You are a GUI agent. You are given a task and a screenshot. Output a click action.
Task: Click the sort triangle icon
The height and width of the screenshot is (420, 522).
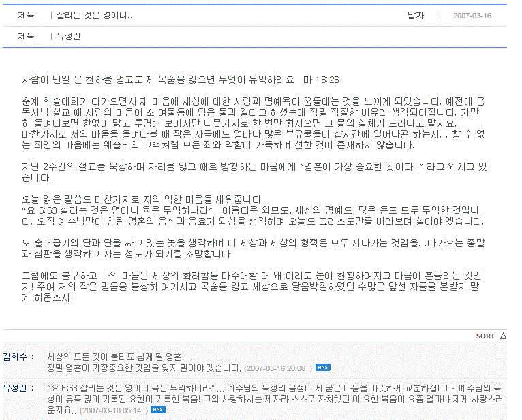click(x=503, y=336)
